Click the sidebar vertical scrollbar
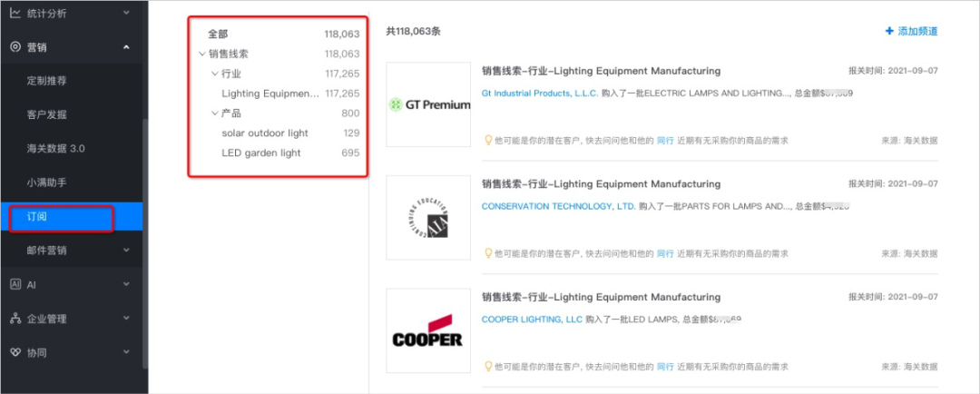The height and width of the screenshot is (394, 980). (145, 244)
